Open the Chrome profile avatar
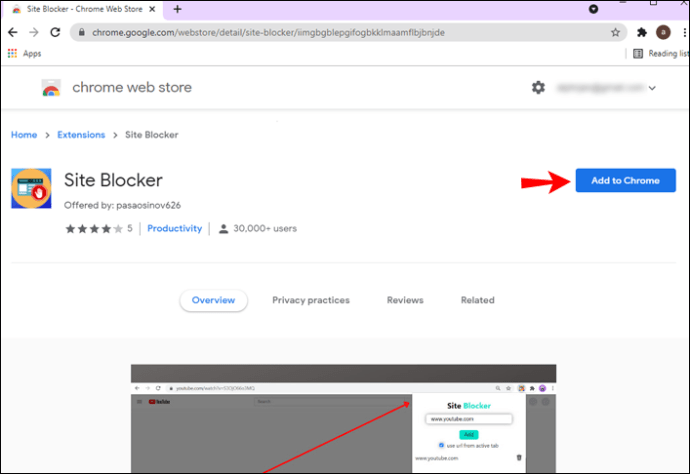690x474 pixels. (x=663, y=32)
